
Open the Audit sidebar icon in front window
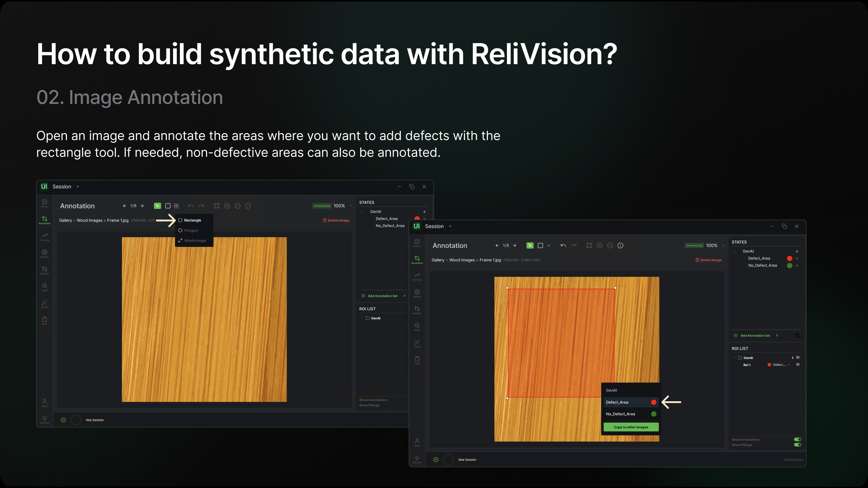[x=417, y=326]
